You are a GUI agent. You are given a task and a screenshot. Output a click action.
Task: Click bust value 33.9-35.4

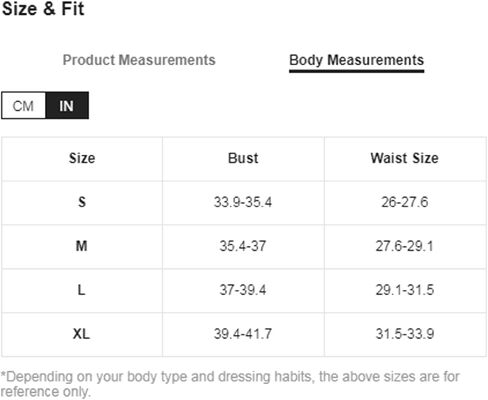pyautogui.click(x=243, y=202)
